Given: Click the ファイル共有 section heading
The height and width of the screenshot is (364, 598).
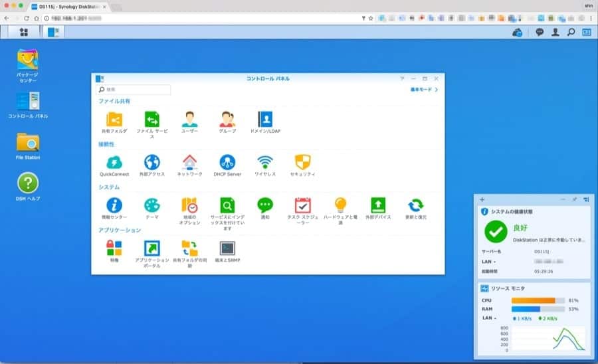Looking at the screenshot, I should pyautogui.click(x=114, y=101).
